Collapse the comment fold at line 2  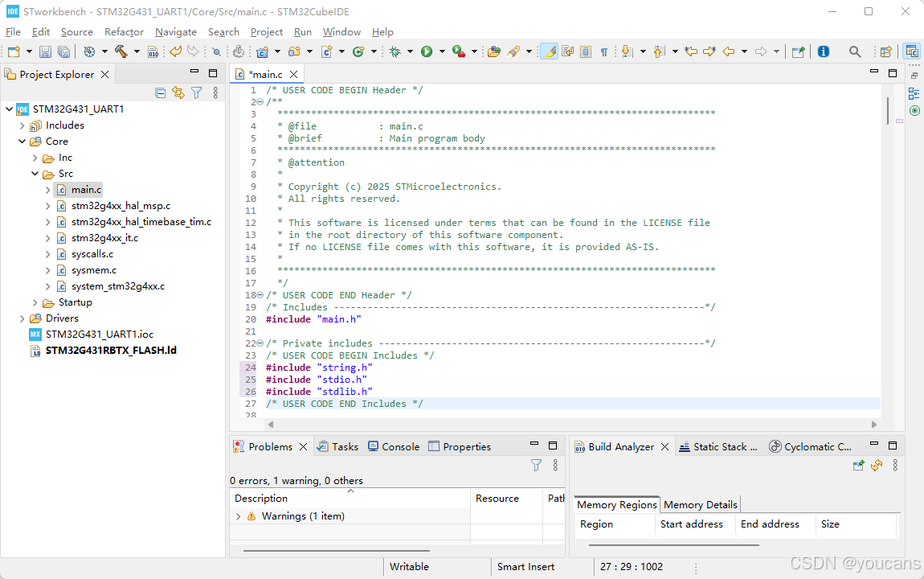point(260,101)
